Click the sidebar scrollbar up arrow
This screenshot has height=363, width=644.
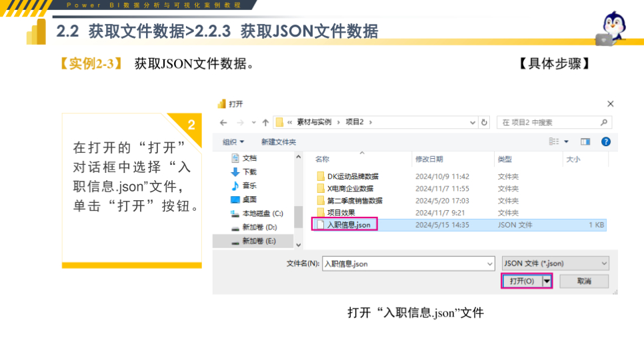pos(299,157)
